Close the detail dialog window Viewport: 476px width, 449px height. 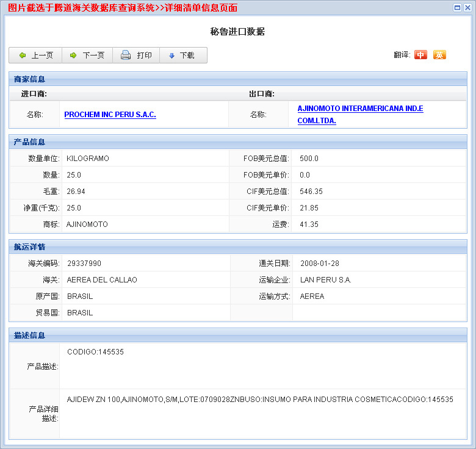pos(467,7)
